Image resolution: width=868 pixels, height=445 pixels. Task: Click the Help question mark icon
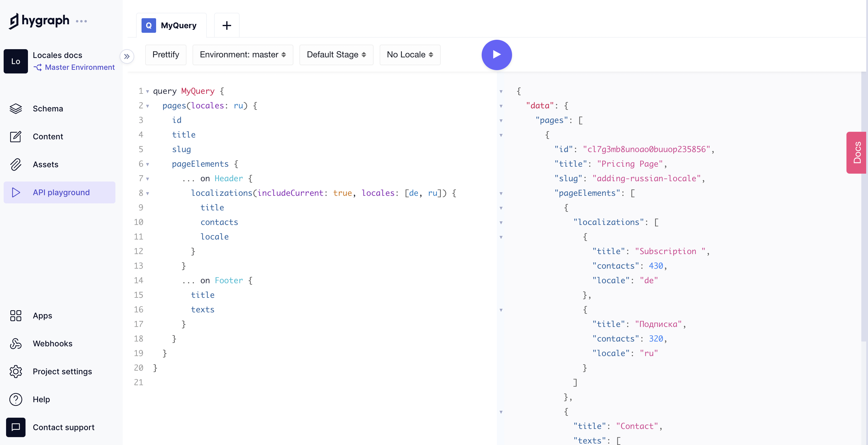pos(15,399)
